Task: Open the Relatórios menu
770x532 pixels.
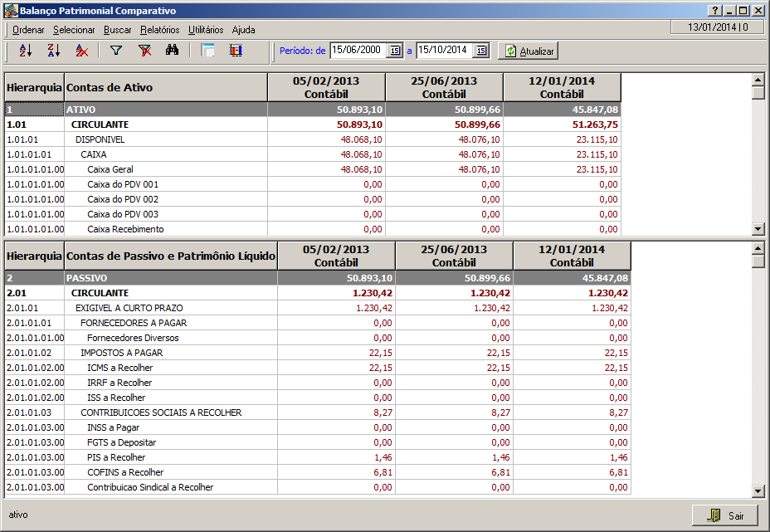Action: (x=159, y=30)
